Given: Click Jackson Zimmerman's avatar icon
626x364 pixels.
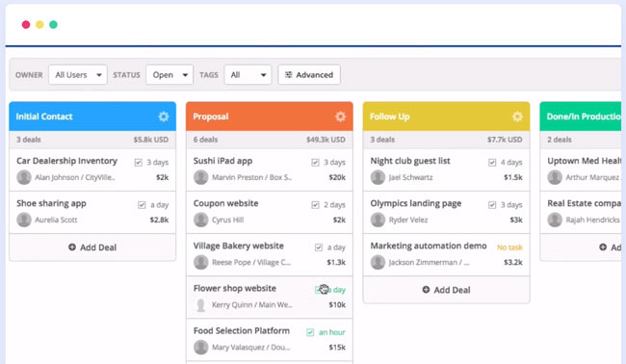Looking at the screenshot, I should point(378,262).
